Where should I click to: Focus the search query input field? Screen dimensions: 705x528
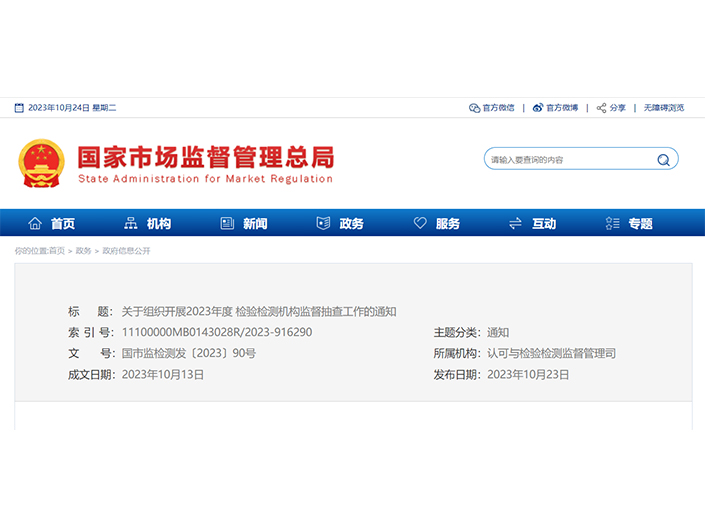567,160
